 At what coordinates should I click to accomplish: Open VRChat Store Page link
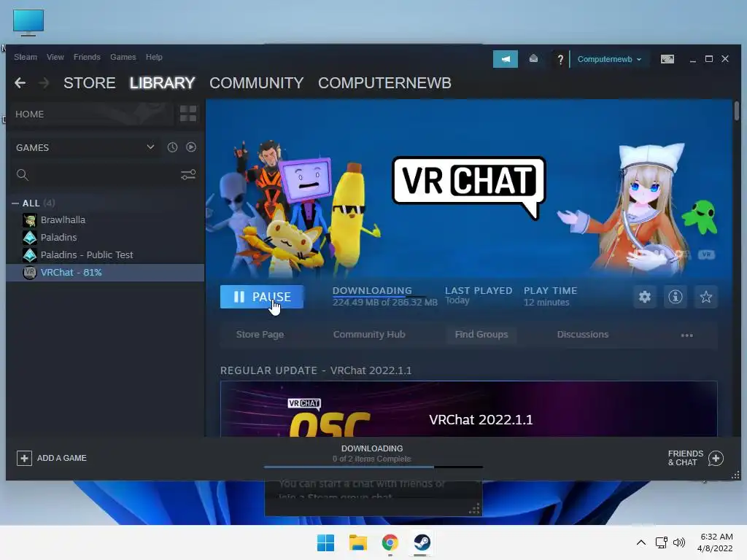click(x=260, y=334)
